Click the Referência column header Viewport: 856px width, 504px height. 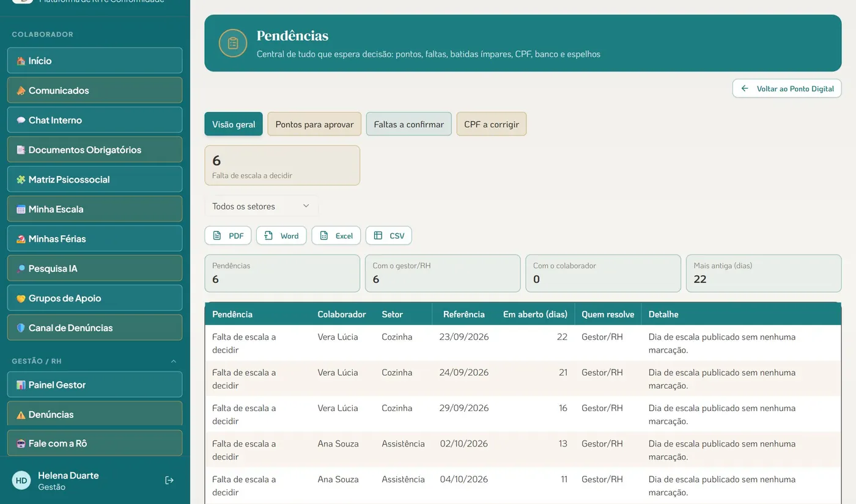pyautogui.click(x=464, y=314)
